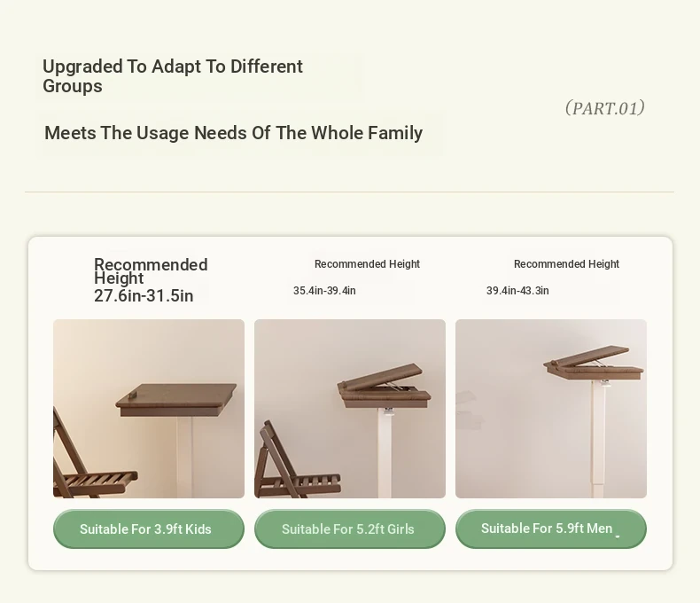Image resolution: width=700 pixels, height=603 pixels.
Task: Select the right Recommended Height label
Action: (x=566, y=264)
